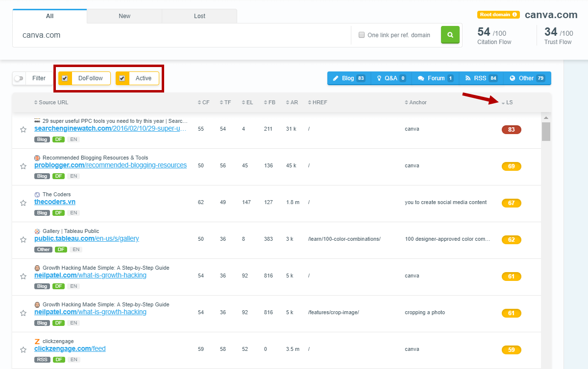
Task: Click the searchenginewatch favicon icon
Action: tap(37, 121)
